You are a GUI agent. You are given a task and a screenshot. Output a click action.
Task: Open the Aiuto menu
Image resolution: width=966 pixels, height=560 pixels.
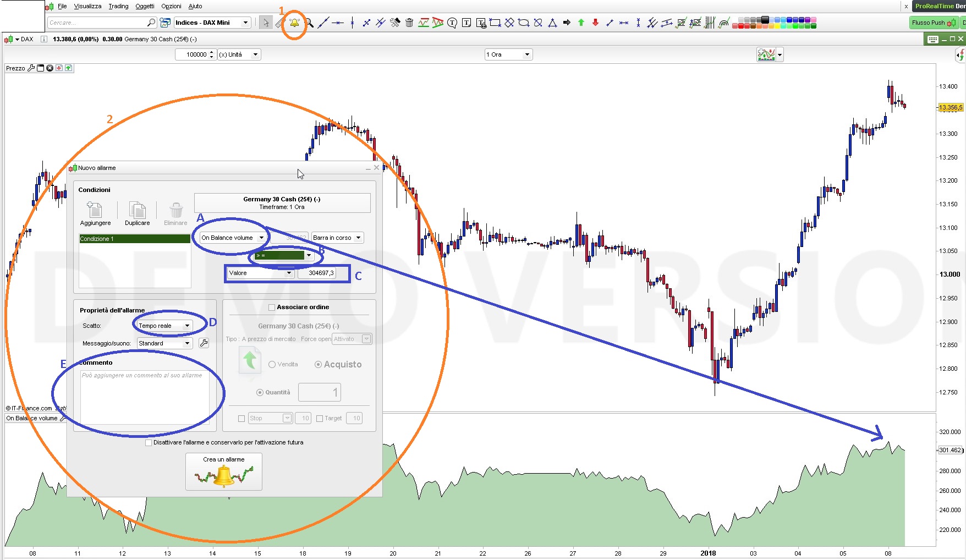pos(195,6)
